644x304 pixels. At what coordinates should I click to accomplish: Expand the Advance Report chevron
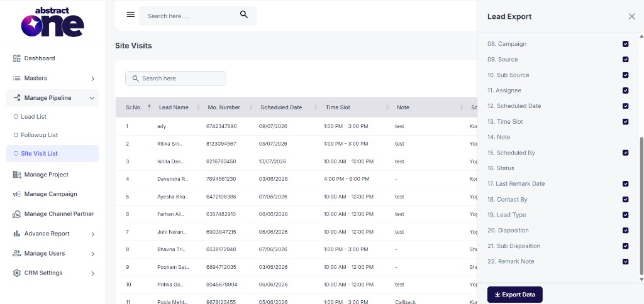point(93,234)
